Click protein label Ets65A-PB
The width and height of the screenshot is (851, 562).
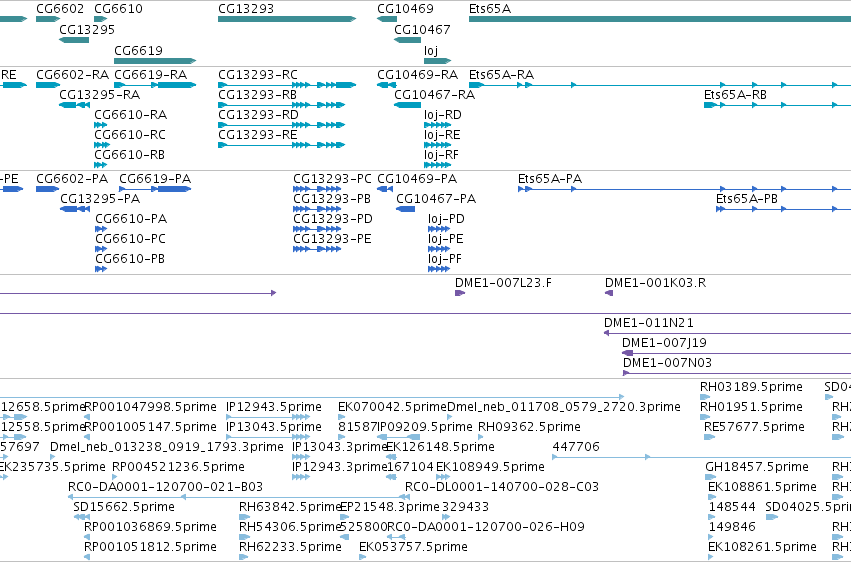(747, 199)
